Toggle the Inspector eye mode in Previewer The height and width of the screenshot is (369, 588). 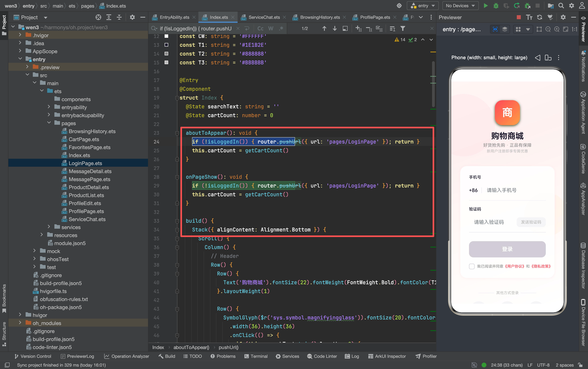(x=495, y=29)
